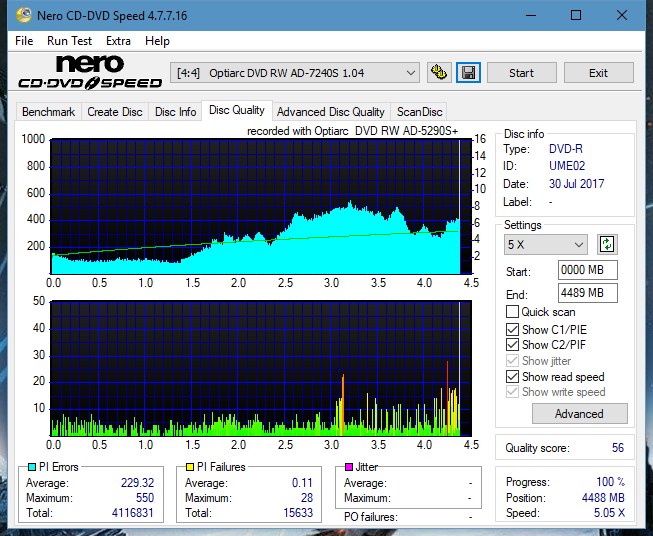Click the cyan PI Errors legend swatch
Screen dimensions: 653x536
tap(32, 467)
